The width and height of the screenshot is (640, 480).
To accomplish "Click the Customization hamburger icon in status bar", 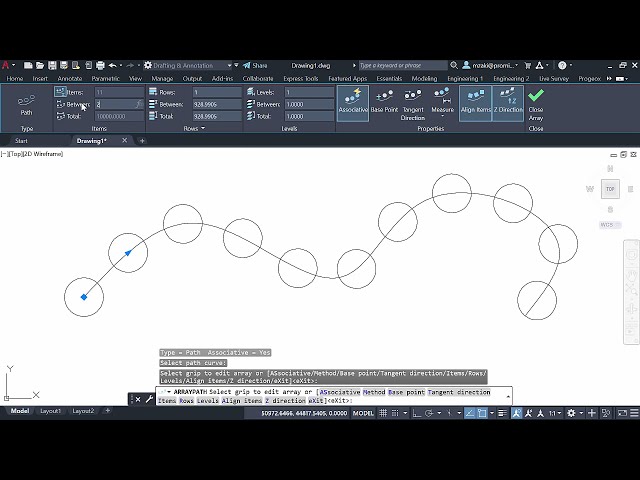I will point(634,413).
